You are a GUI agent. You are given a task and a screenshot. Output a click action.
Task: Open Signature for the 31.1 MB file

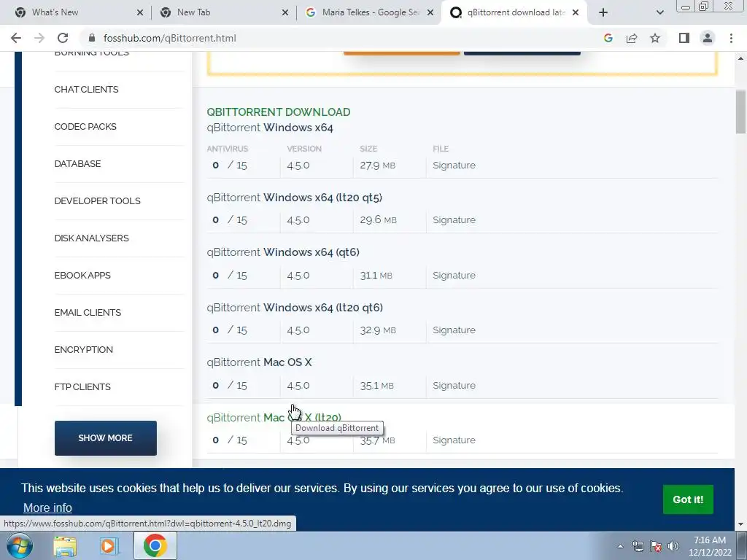click(454, 275)
